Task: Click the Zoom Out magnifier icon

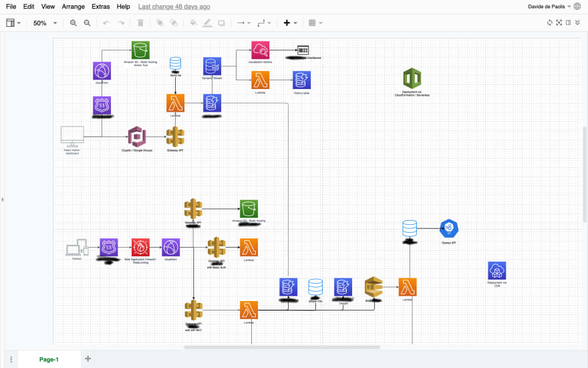Action: click(x=87, y=23)
